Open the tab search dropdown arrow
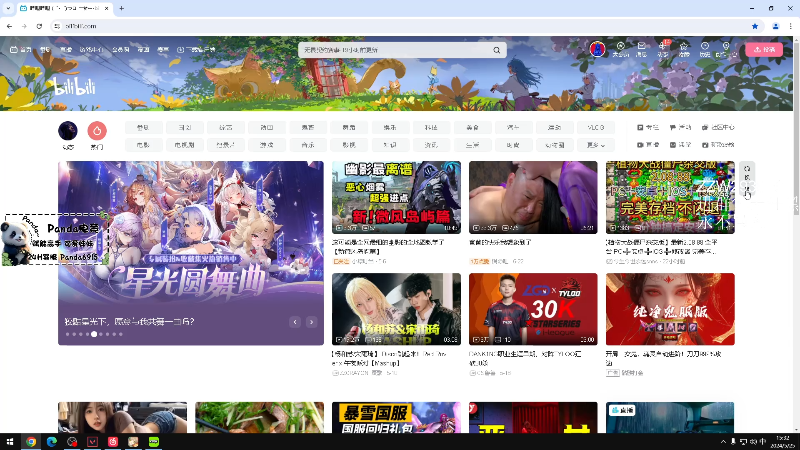 [x=8, y=8]
